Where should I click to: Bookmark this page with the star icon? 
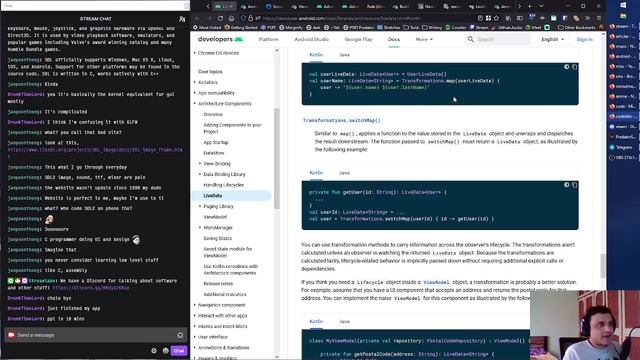pos(496,18)
